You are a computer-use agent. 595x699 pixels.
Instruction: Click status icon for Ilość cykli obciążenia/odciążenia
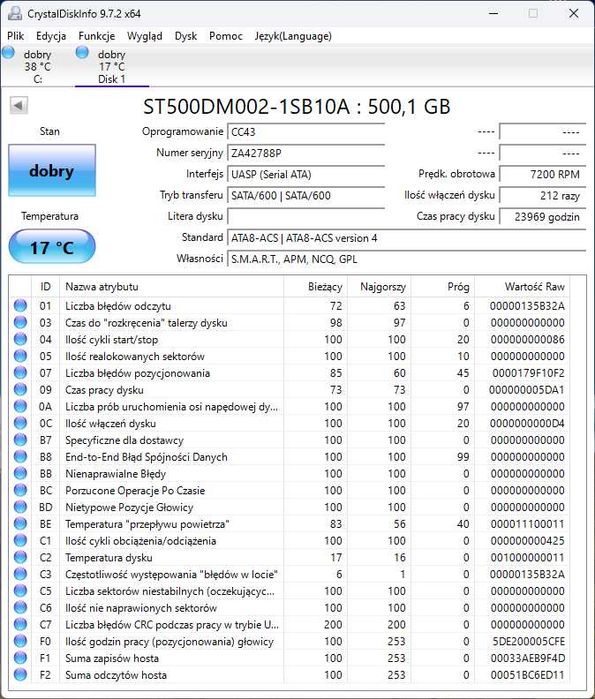[20, 541]
